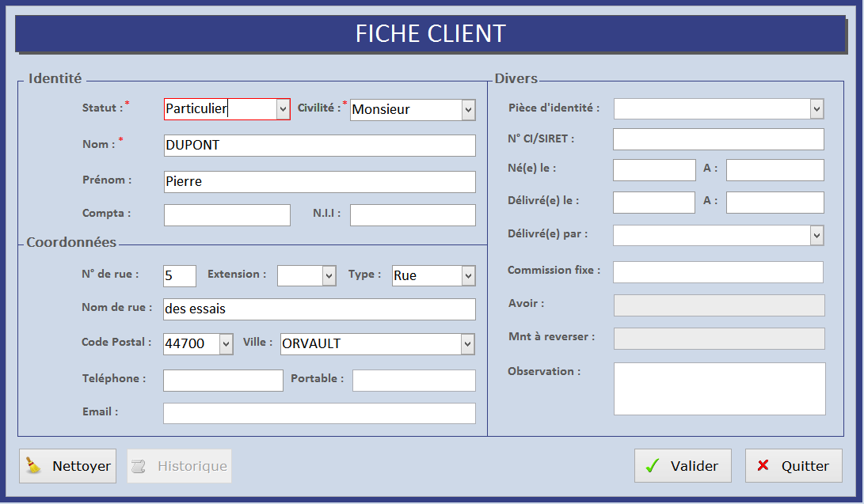Open the Pièce d'identité dropdown

pyautogui.click(x=816, y=109)
